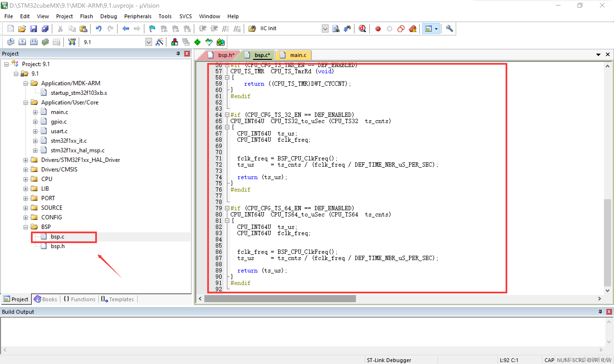Click the editor horizontal scrollbar thumb
The width and height of the screenshot is (614, 364).
point(280,299)
